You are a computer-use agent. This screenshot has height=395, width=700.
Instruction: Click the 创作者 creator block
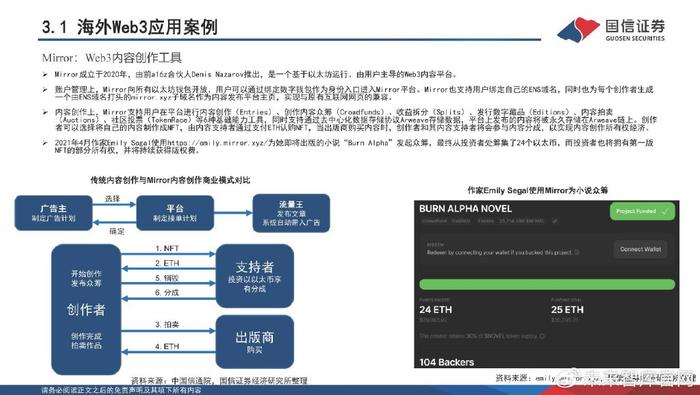pos(86,309)
